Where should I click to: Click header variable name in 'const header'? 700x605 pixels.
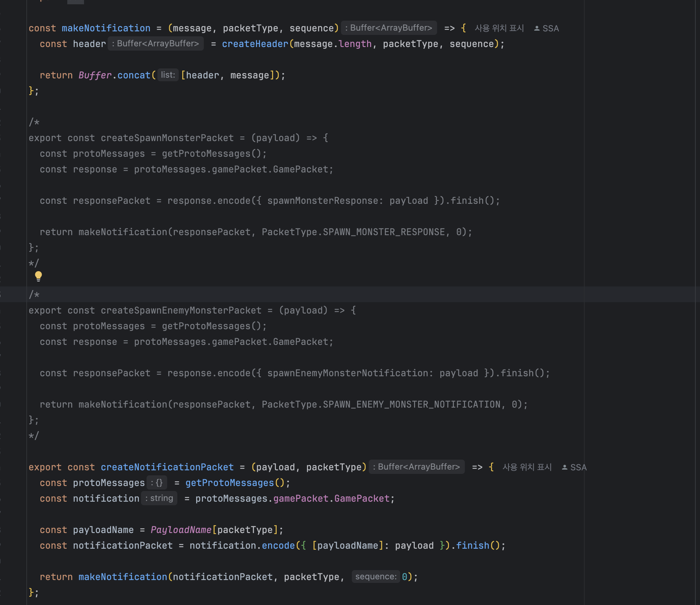pos(89,44)
